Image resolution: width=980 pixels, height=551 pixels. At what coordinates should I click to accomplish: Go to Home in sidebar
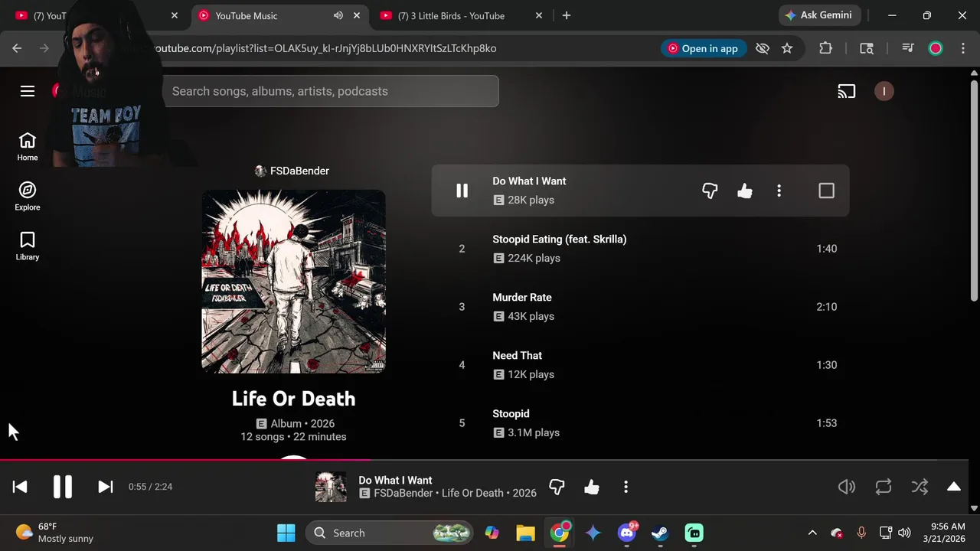[28, 146]
